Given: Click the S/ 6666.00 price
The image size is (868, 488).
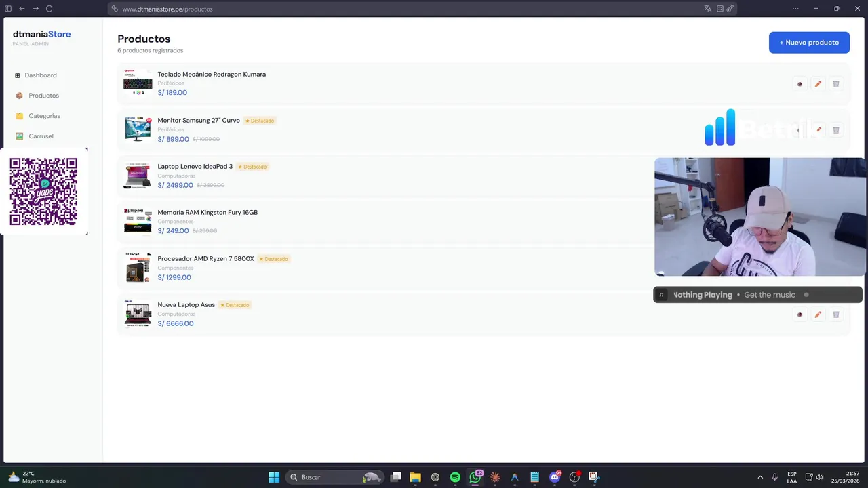Looking at the screenshot, I should [176, 323].
